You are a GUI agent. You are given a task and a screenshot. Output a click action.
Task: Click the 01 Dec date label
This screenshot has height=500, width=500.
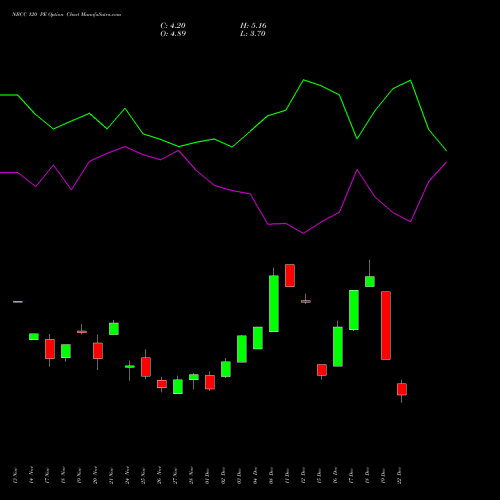[x=207, y=475]
